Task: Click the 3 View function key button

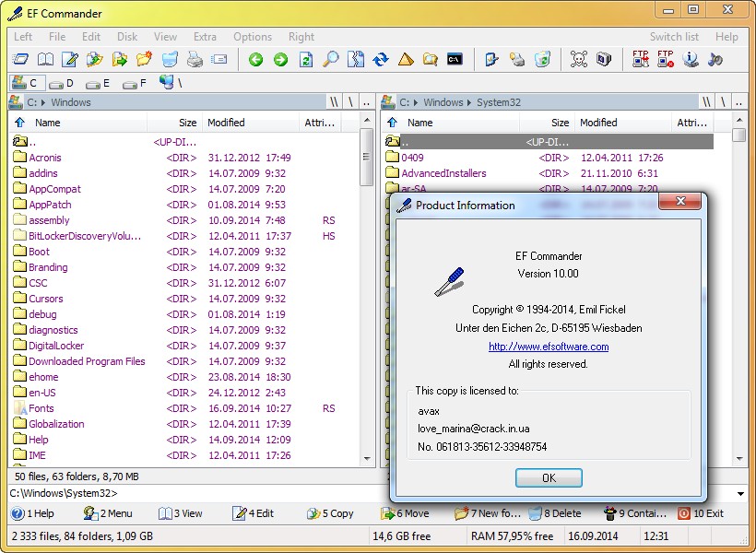Action: (181, 513)
